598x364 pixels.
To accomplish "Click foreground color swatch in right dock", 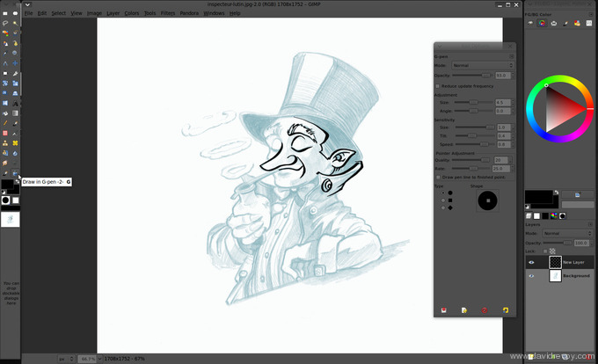I will pyautogui.click(x=538, y=197).
